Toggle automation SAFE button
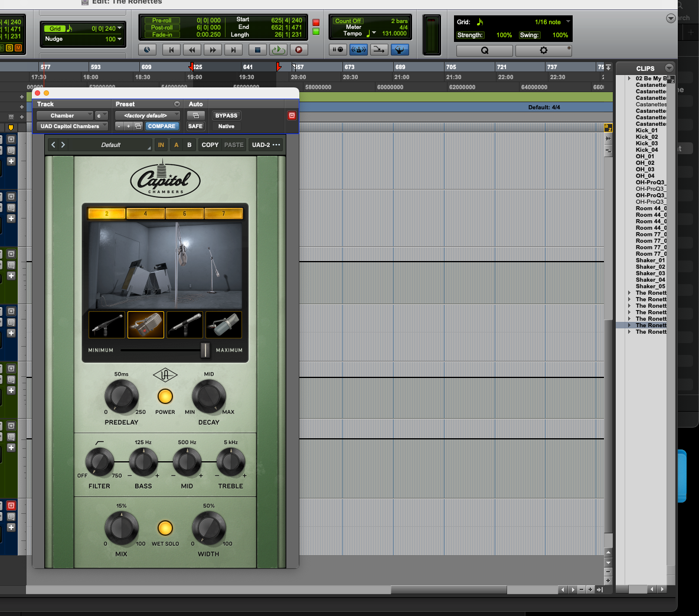The width and height of the screenshot is (699, 616). pos(195,126)
